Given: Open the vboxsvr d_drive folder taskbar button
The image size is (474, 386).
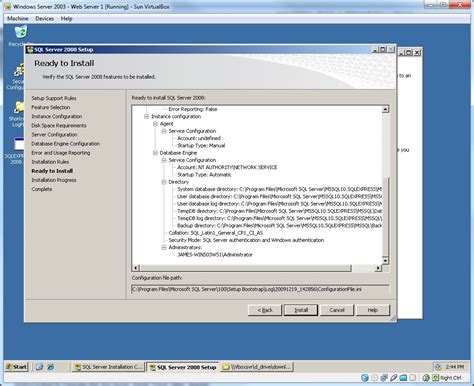Looking at the screenshot, I should [x=257, y=367].
